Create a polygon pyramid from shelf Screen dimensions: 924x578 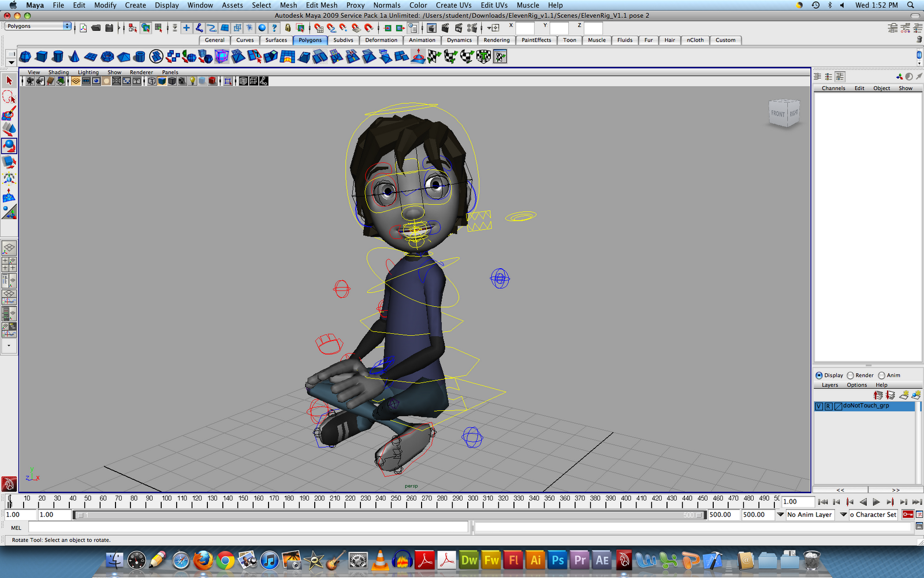[x=124, y=57]
